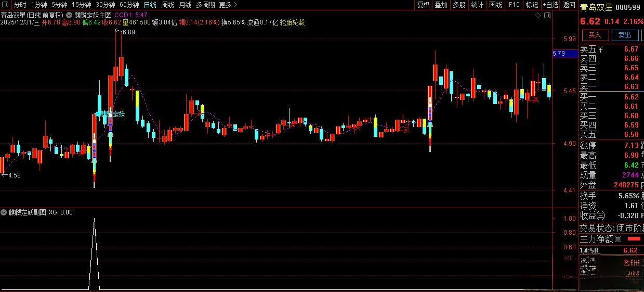Click the 复权 adjustment option
The height and width of the screenshot is (292, 644).
(424, 5)
